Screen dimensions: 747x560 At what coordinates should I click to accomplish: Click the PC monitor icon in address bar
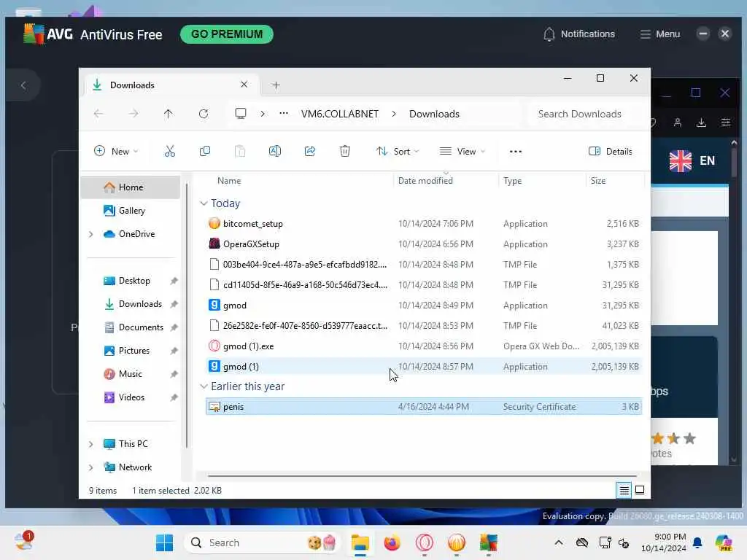(241, 113)
